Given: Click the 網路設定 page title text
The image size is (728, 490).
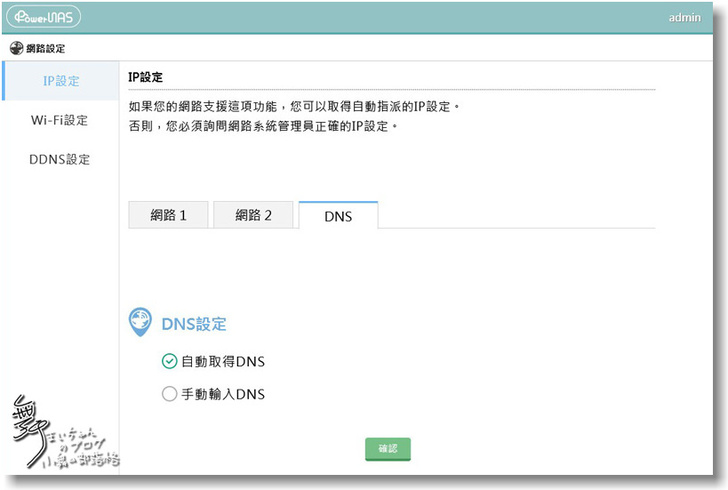Looking at the screenshot, I should pos(46,48).
